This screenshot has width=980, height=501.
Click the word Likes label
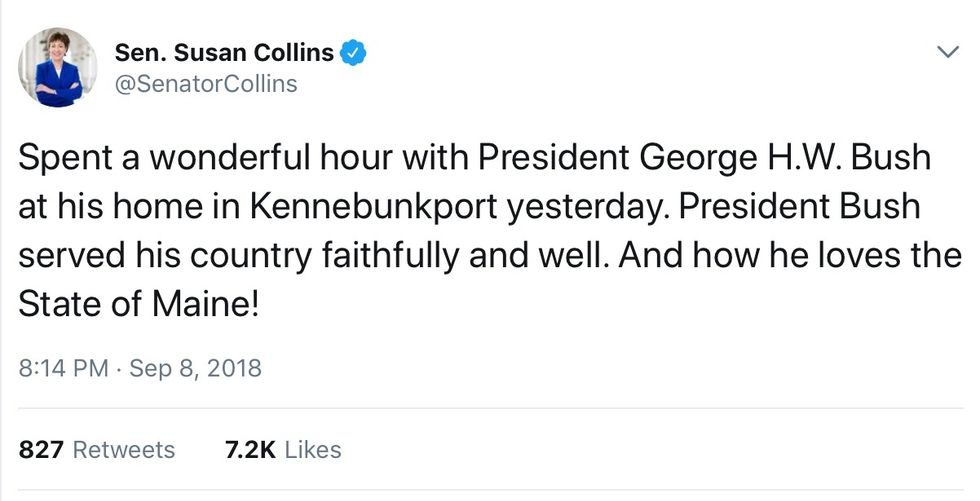tap(313, 450)
